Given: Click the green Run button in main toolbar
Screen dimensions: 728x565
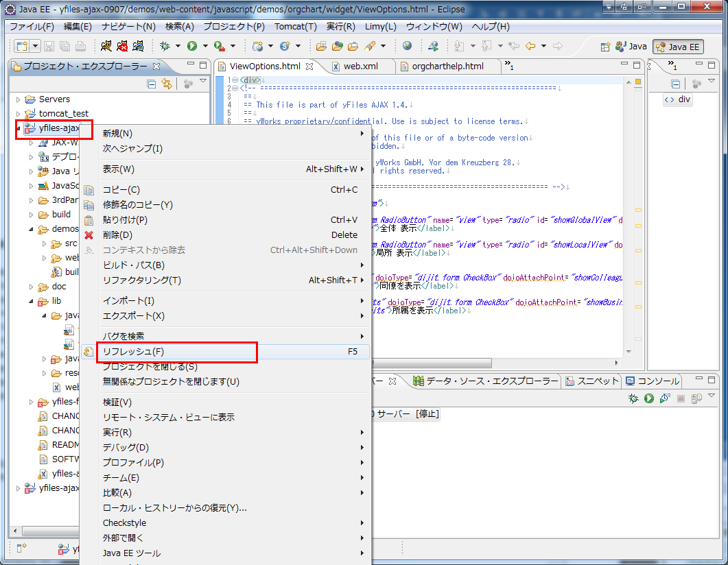Looking at the screenshot, I should tap(192, 46).
